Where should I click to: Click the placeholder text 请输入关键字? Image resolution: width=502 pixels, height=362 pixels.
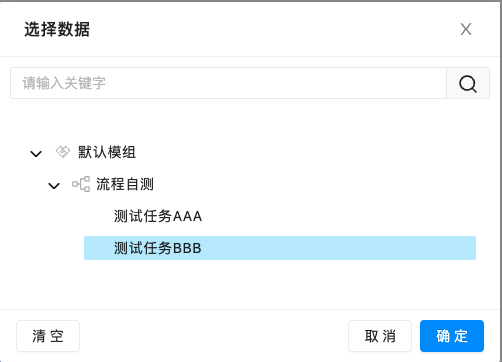[x=64, y=83]
